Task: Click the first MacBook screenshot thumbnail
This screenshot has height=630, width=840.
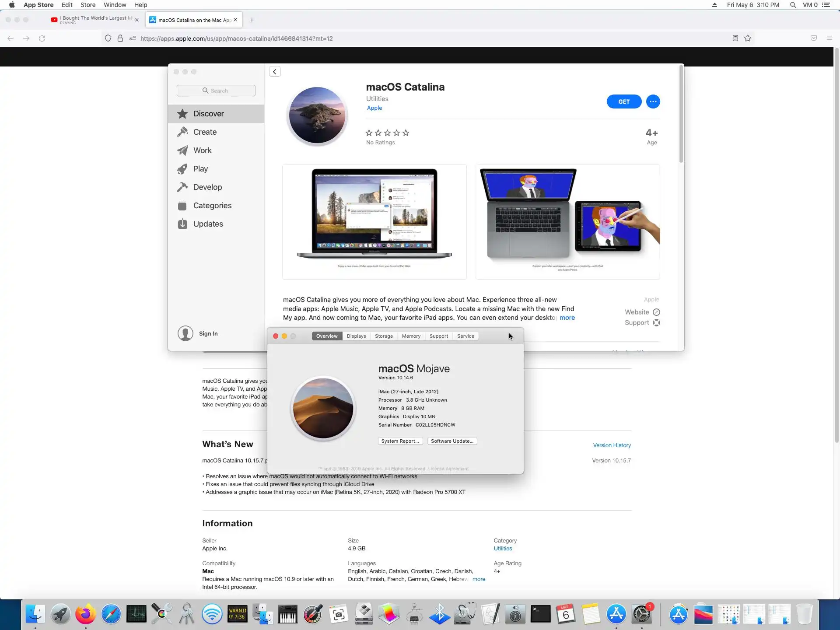Action: (x=374, y=221)
